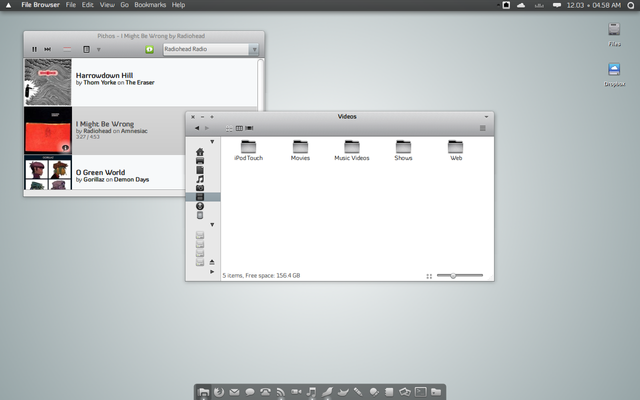Open the Dropbox desktop icon

614,75
